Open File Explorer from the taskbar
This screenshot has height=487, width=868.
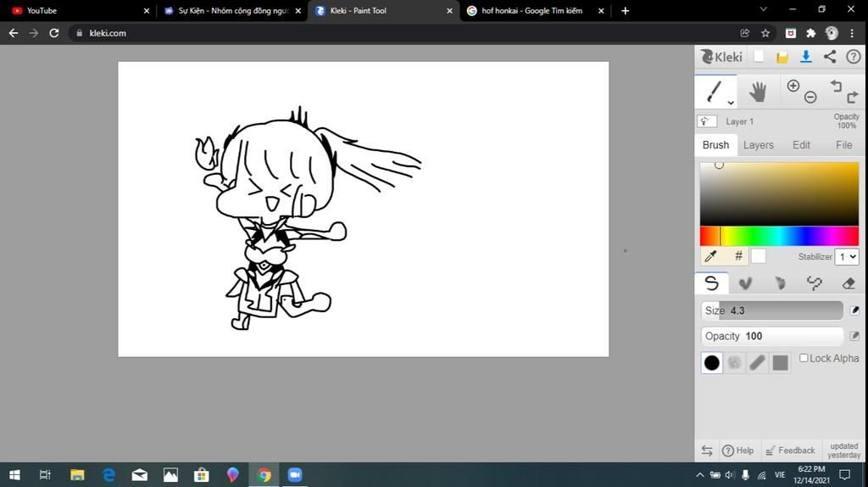(x=77, y=475)
